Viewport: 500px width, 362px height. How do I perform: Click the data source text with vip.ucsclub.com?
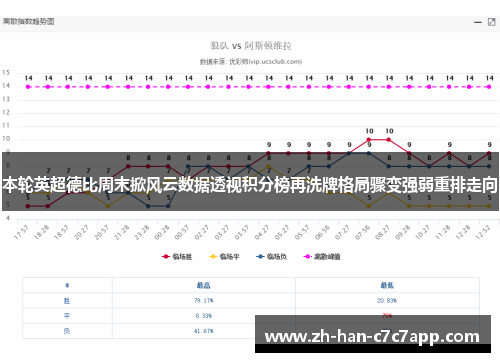251,62
